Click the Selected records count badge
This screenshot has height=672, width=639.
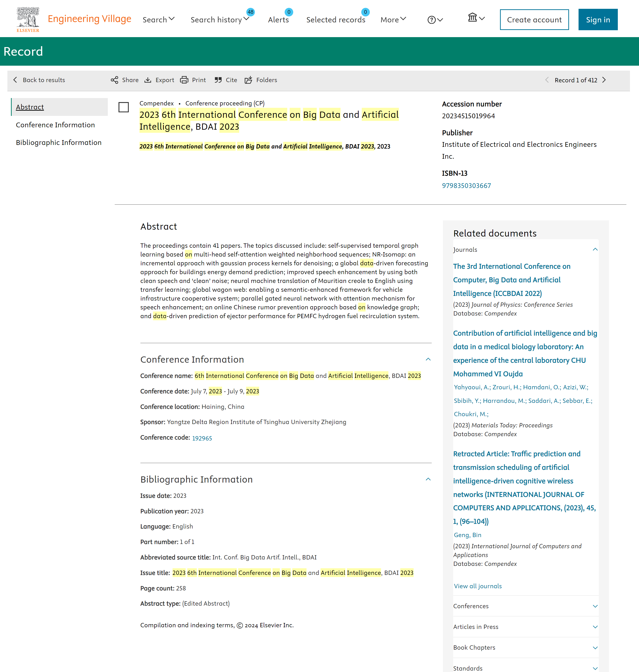(365, 12)
